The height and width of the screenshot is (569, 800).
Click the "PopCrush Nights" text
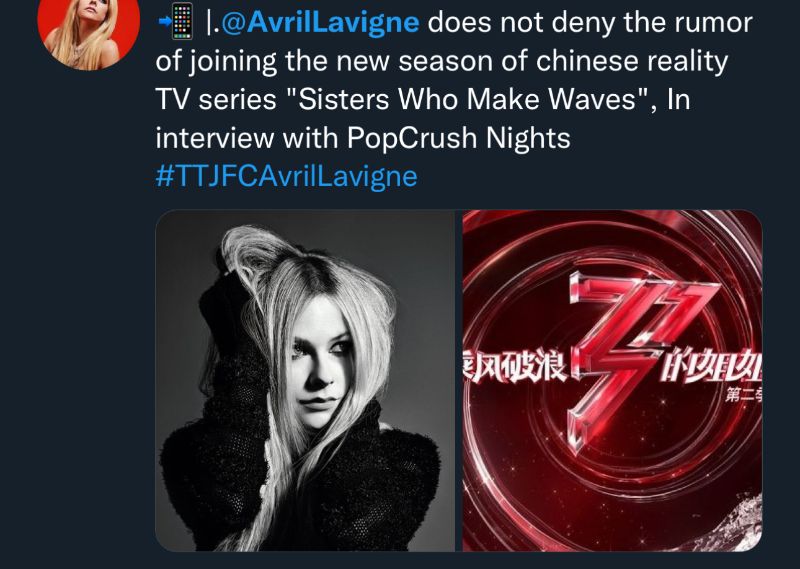(x=458, y=137)
